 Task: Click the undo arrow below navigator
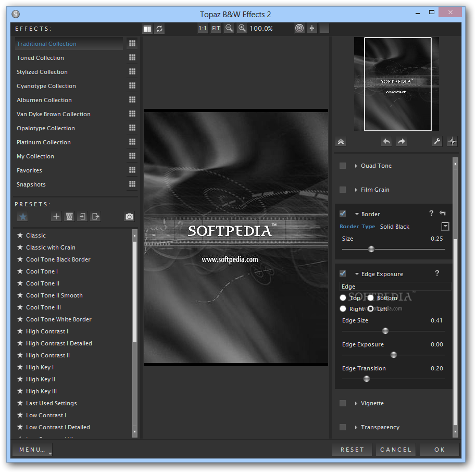click(386, 142)
